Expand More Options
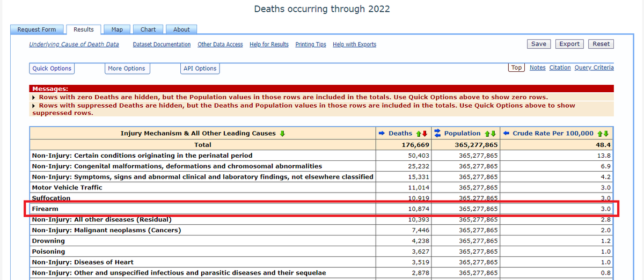The width and height of the screenshot is (644, 280). [x=127, y=68]
